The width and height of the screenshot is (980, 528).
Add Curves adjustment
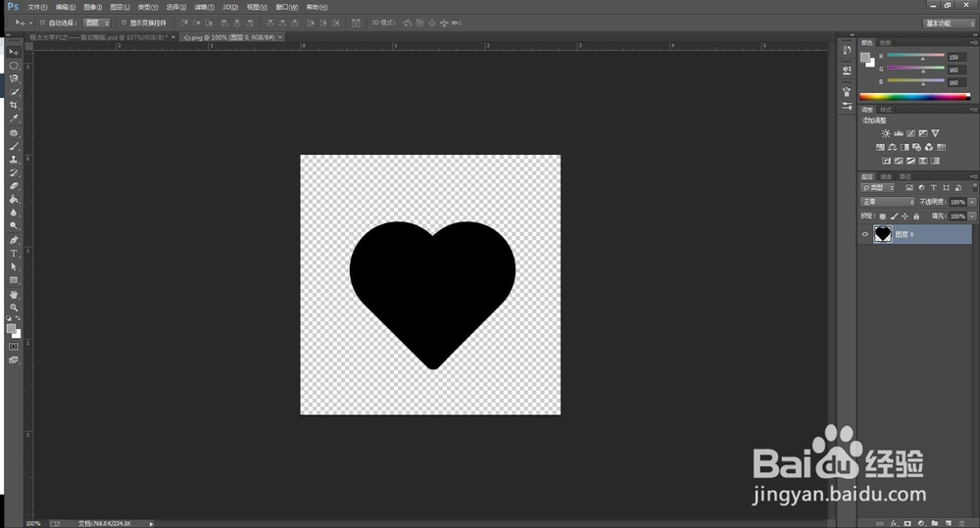(910, 133)
